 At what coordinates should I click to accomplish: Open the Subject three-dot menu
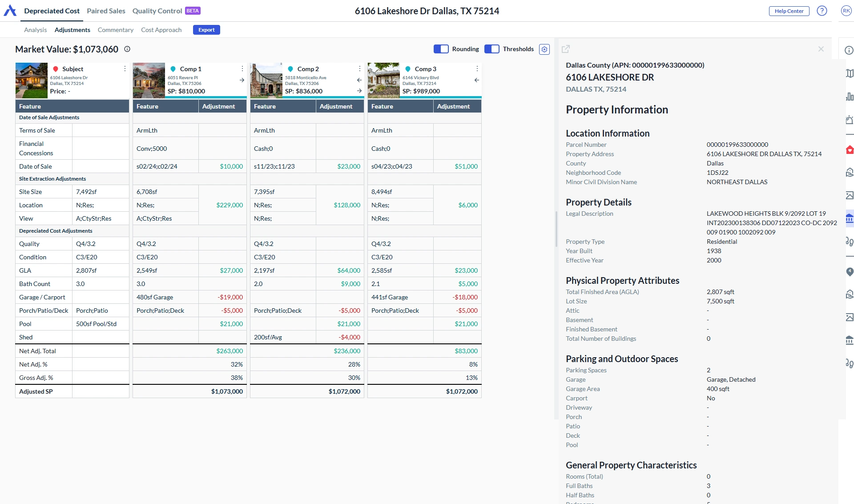pos(125,69)
